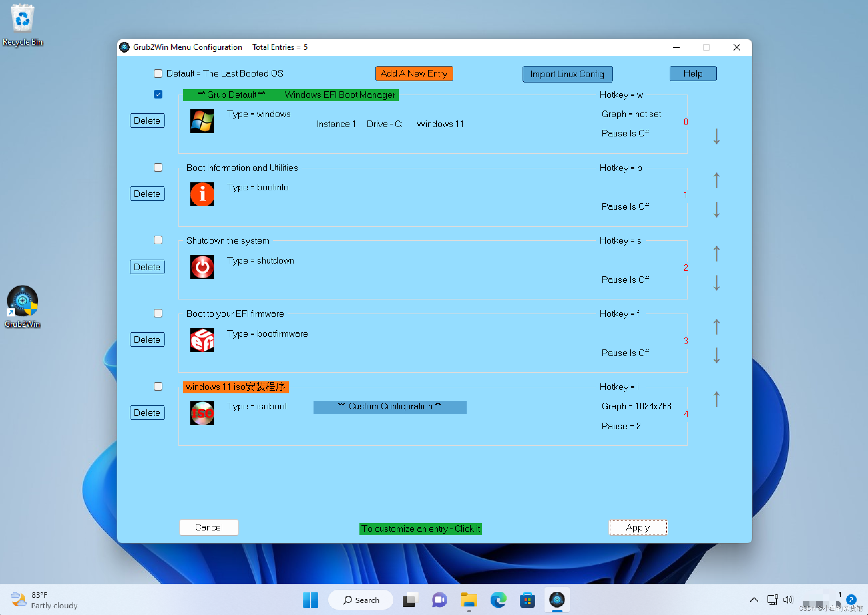Launch the Chat app from the taskbar
Viewport: 868px width, 615px height.
439,600
